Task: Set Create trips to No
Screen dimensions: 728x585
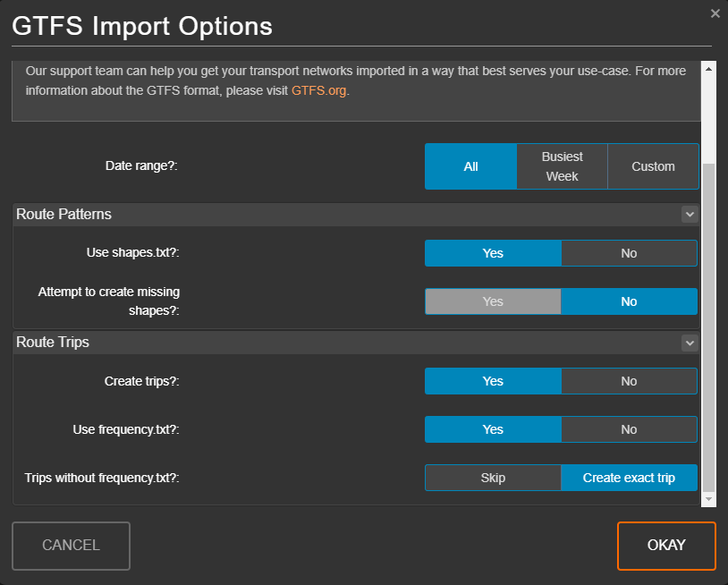Action: click(629, 381)
